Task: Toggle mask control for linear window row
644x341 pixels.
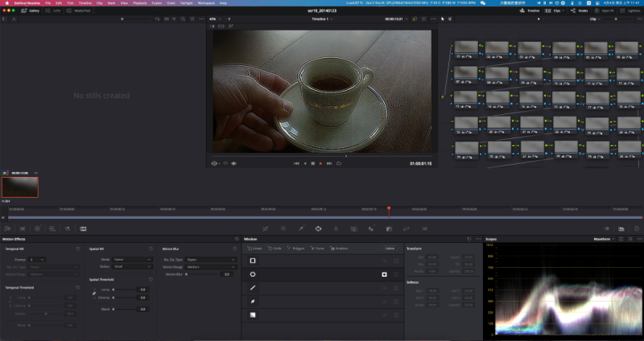Action: (x=396, y=261)
